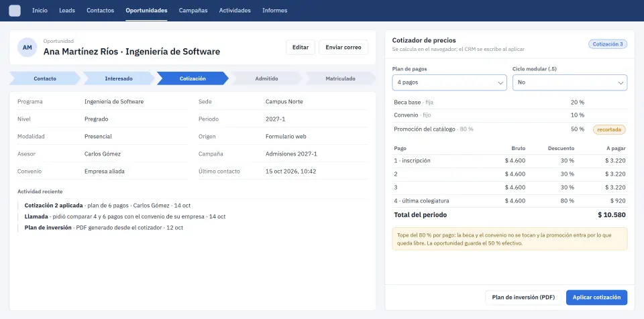Click the 2027-1 periodo value
Viewport: 644px width, 319px height.
click(x=275, y=119)
